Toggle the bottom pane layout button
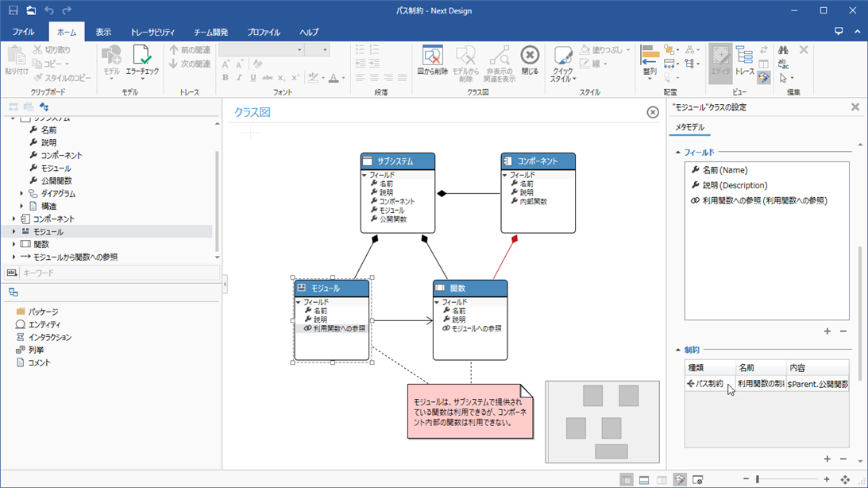868x488 pixels. (x=644, y=480)
